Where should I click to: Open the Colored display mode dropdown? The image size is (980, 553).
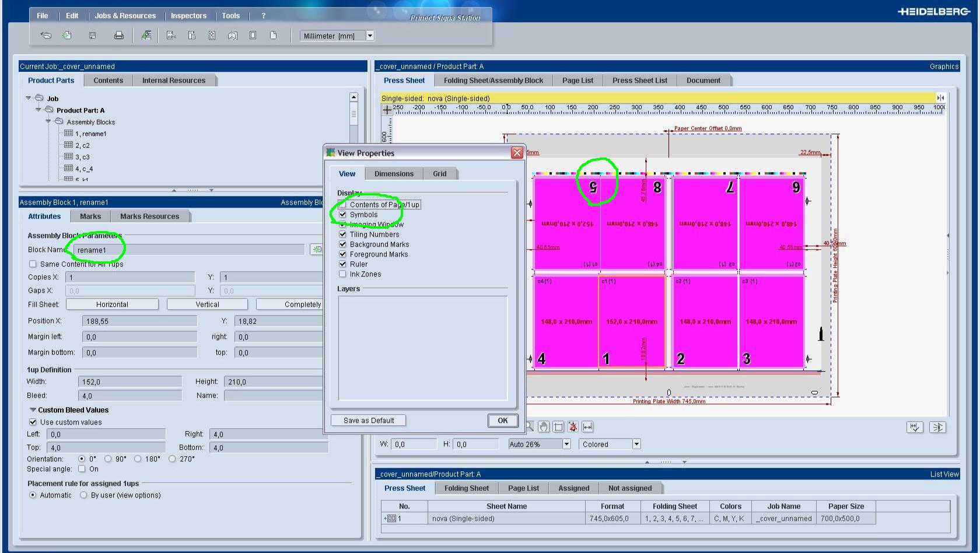(636, 444)
